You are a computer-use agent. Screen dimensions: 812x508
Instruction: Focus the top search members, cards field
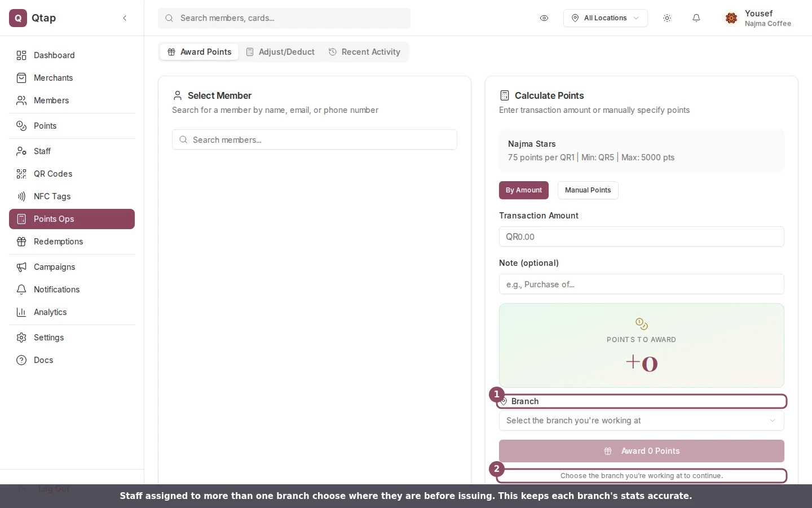(x=284, y=18)
